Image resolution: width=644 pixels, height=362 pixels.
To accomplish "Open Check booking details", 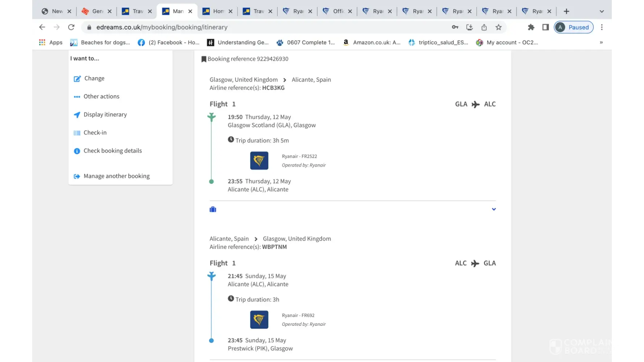I will (x=112, y=151).
